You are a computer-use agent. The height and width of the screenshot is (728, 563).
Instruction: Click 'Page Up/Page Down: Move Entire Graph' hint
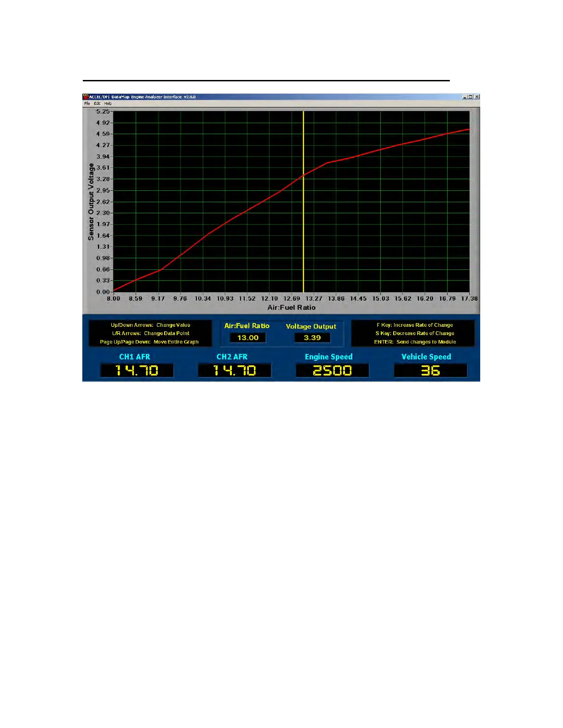(x=149, y=342)
